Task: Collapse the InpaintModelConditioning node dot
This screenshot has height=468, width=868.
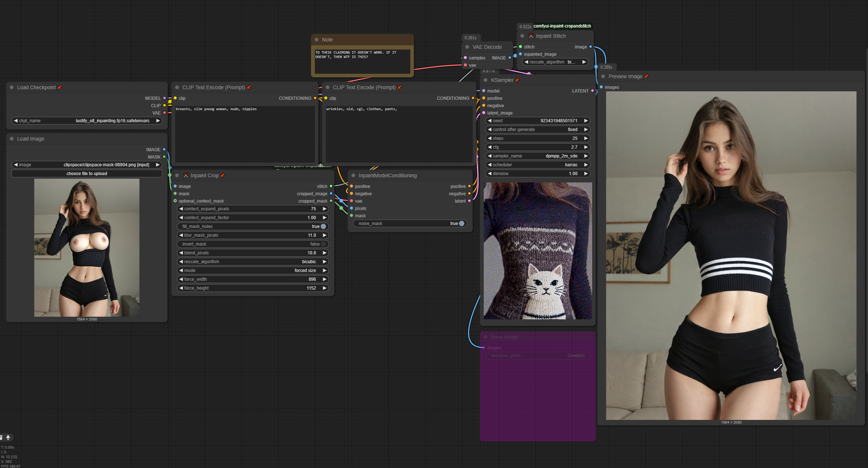Action: [x=353, y=175]
